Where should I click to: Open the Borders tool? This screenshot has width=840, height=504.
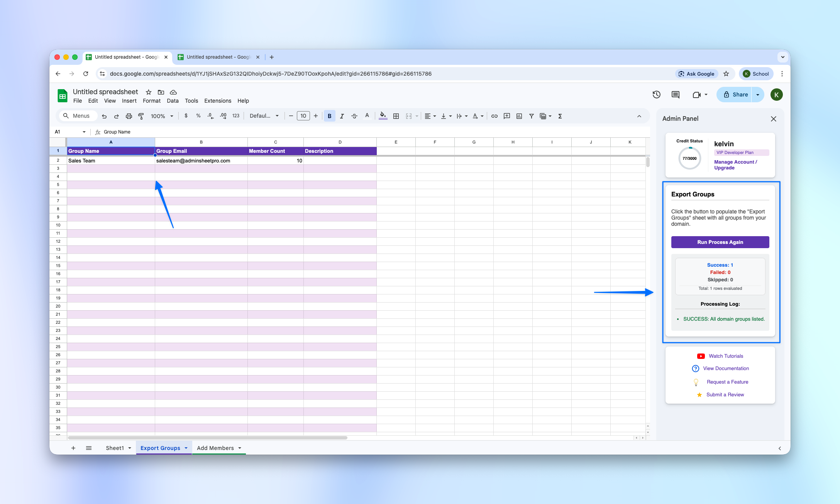[396, 116]
